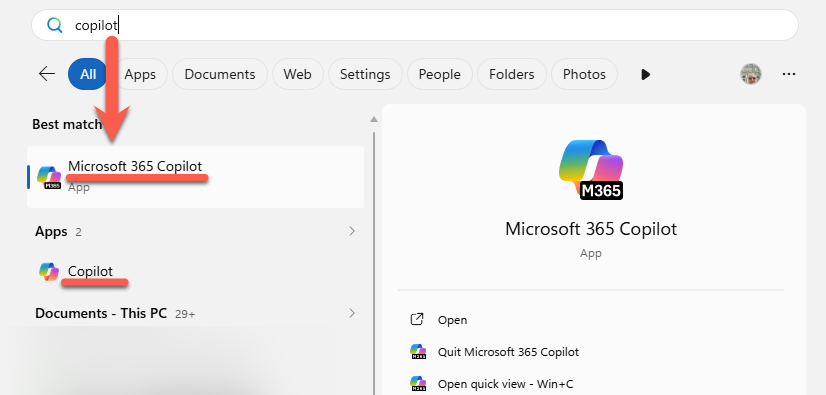Click the icon beside Open quick view

coord(418,383)
